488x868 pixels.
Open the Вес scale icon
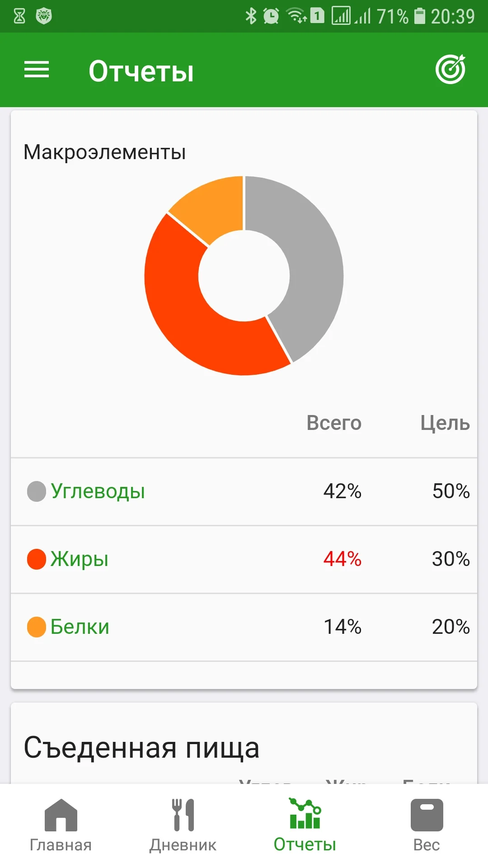click(427, 815)
